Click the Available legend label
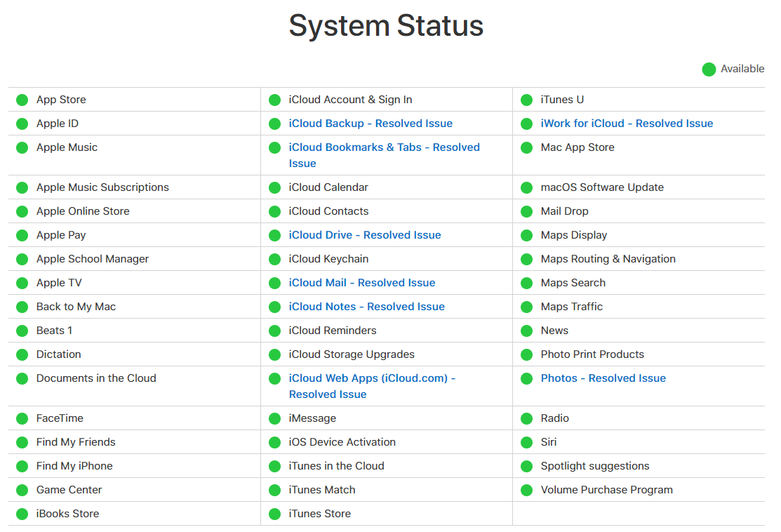This screenshot has width=781, height=532. click(x=742, y=69)
